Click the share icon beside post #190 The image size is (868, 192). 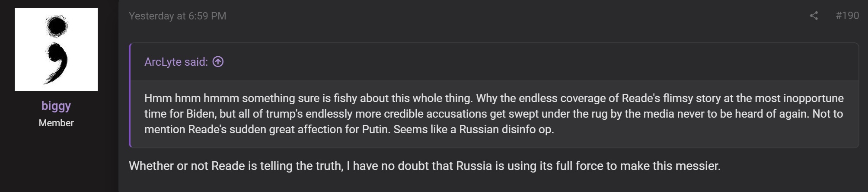pyautogui.click(x=814, y=16)
